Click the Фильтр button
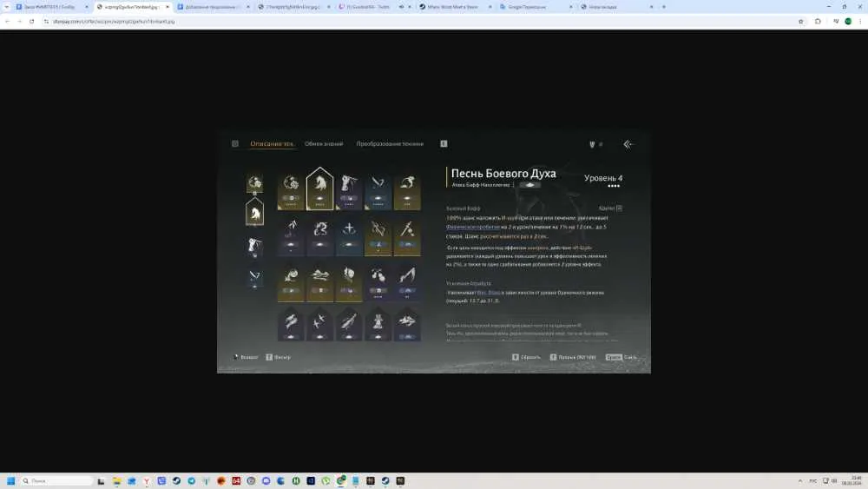 click(278, 357)
